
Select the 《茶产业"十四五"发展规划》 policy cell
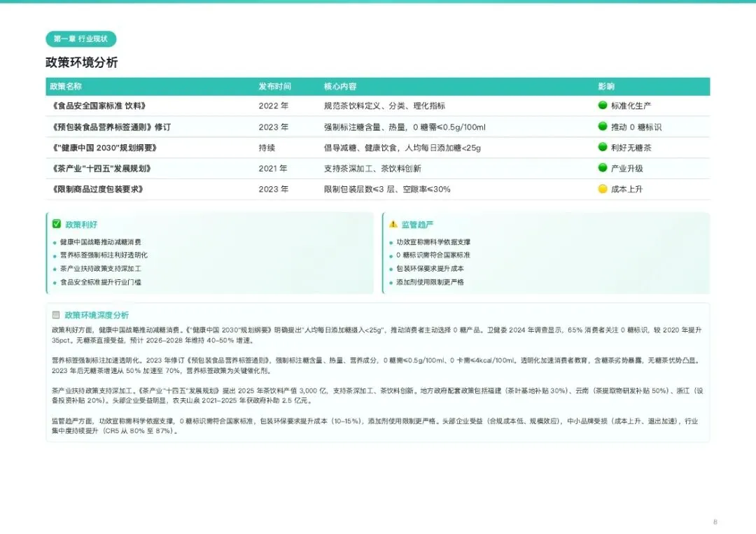[x=101, y=169]
